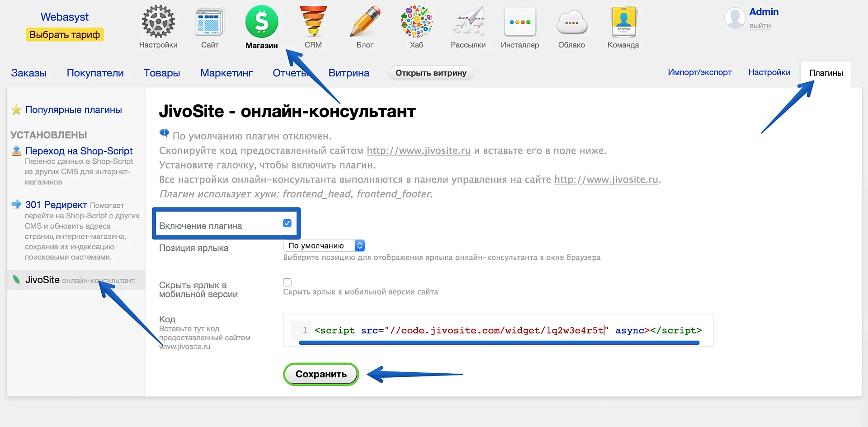Open the Покупатели tab

pyautogui.click(x=95, y=73)
